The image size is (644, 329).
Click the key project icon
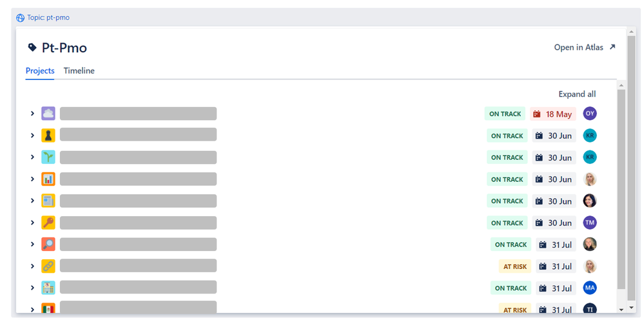pos(48,223)
